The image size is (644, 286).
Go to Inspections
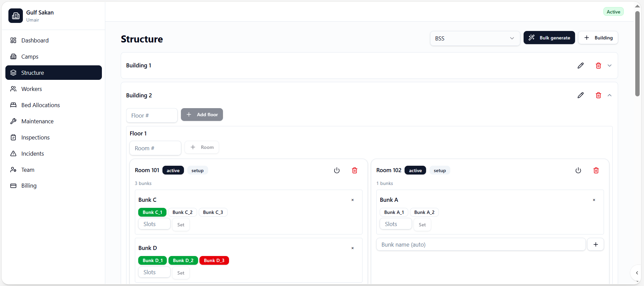point(53,137)
